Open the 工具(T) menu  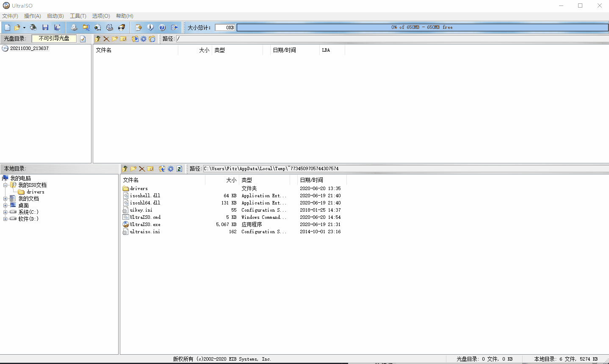pos(78,16)
